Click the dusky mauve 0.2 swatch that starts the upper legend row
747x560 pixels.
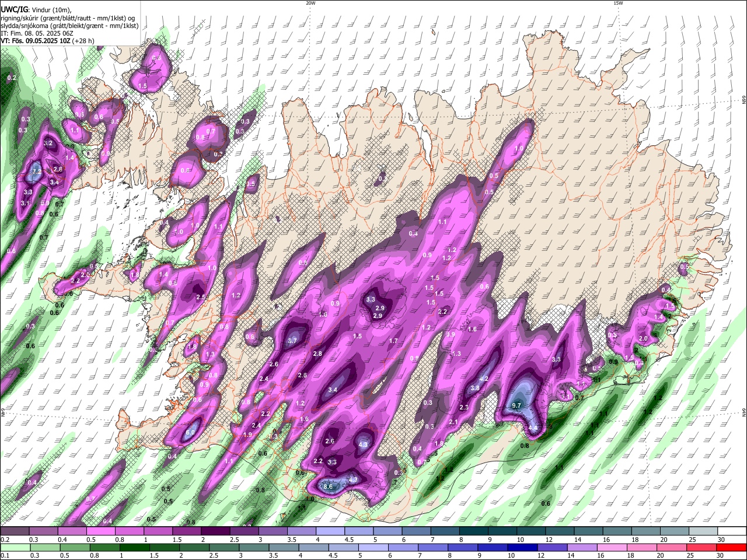[15, 531]
